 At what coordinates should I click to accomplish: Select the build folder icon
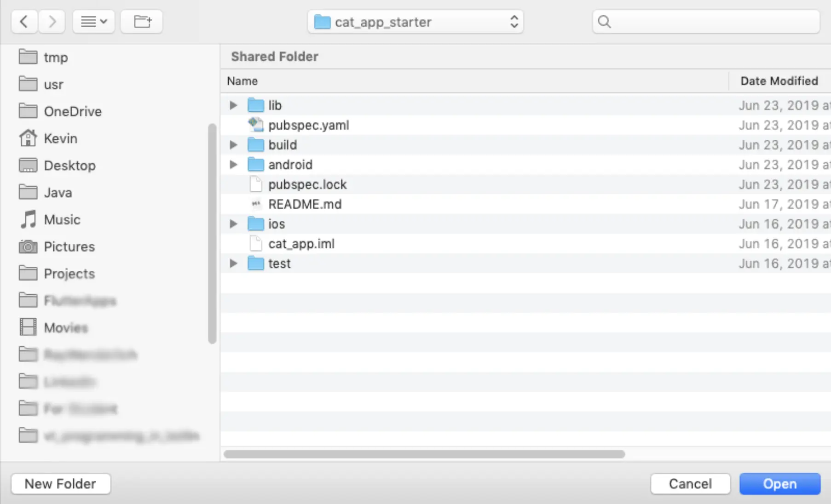click(256, 145)
